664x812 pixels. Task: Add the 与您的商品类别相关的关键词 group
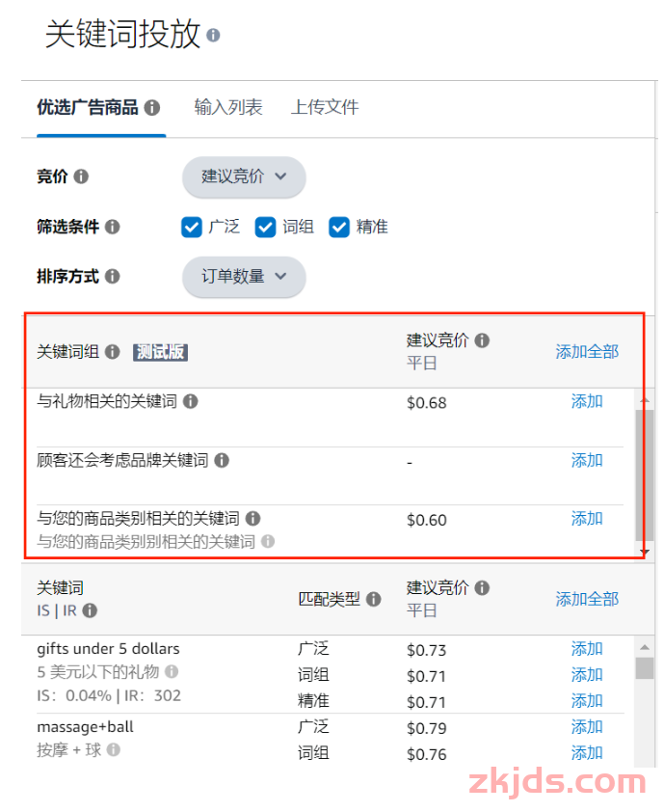point(587,519)
